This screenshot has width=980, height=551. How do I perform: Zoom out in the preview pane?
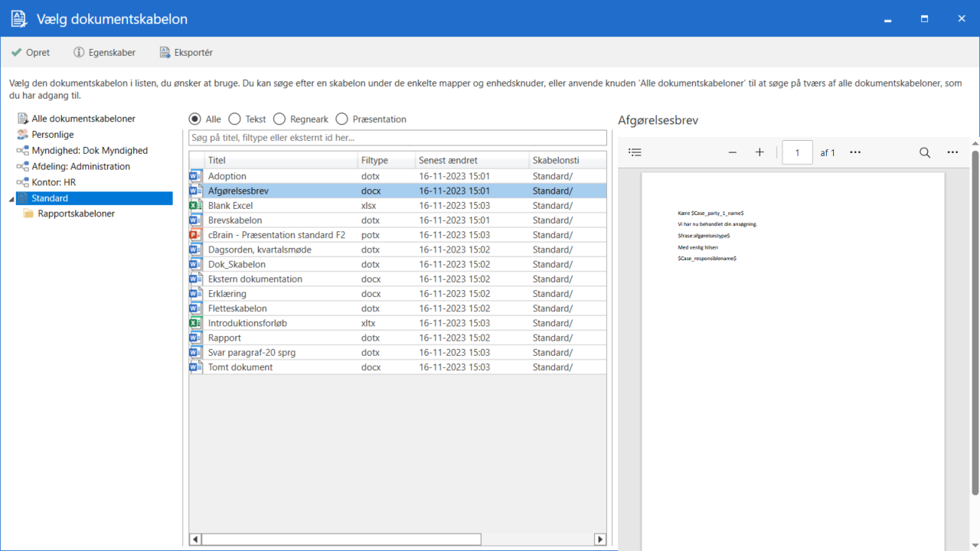pos(733,152)
